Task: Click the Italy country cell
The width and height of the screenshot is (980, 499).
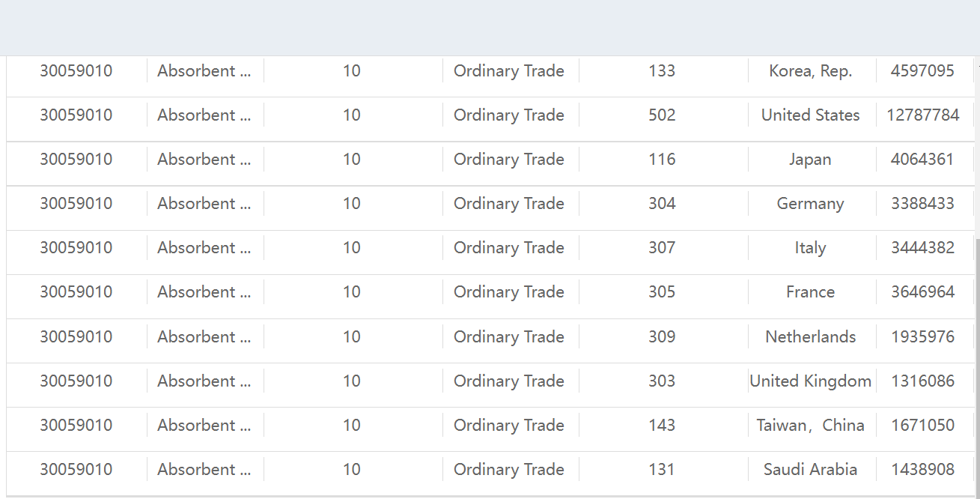Action: 810,248
